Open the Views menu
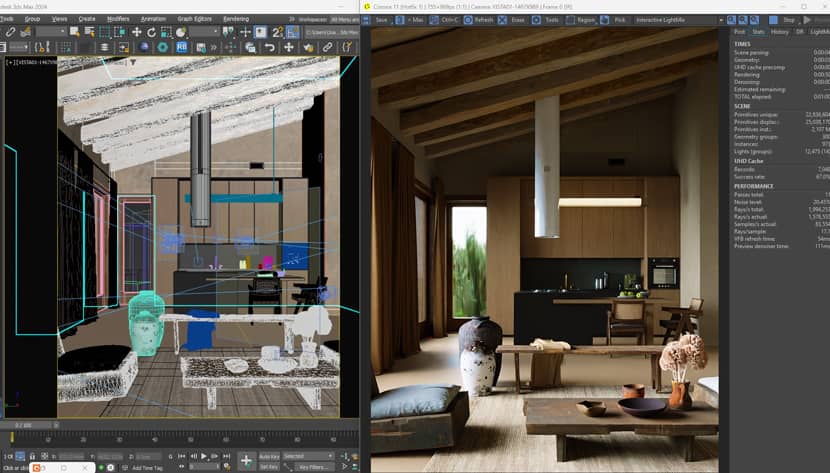 (59, 19)
